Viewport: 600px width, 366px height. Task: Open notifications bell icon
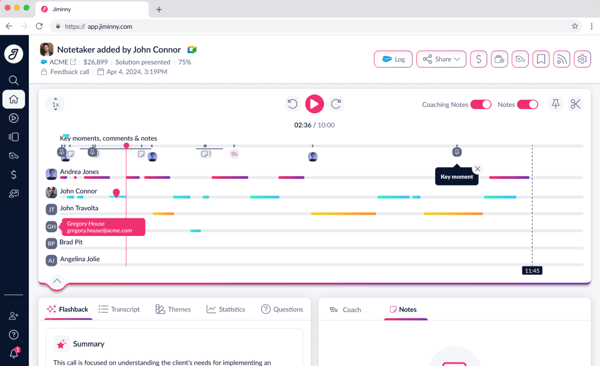coord(14,353)
